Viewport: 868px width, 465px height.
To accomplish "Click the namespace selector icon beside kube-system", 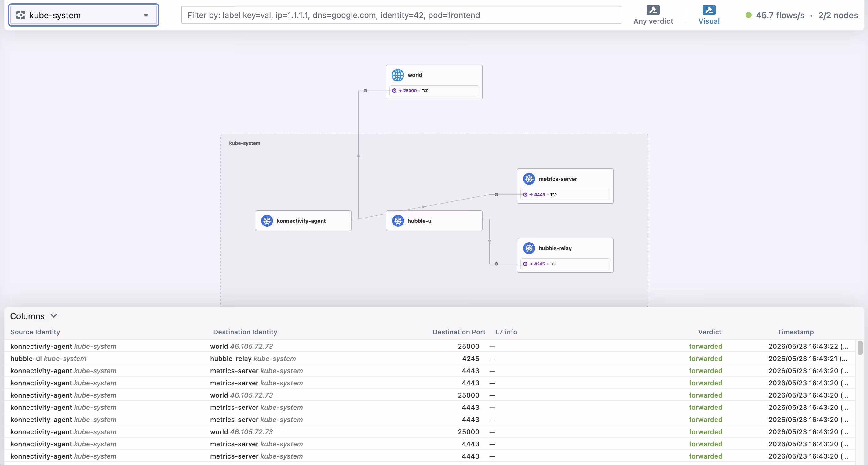I will pos(21,15).
